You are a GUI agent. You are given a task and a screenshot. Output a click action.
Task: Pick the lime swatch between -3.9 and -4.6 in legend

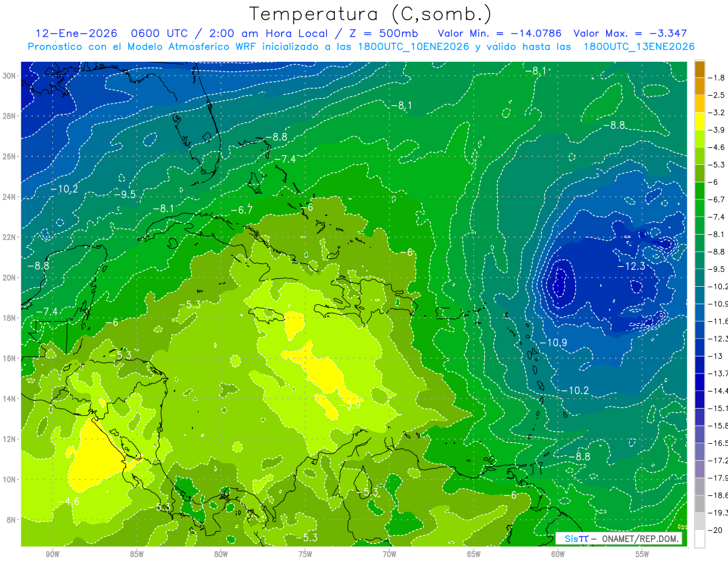699,139
